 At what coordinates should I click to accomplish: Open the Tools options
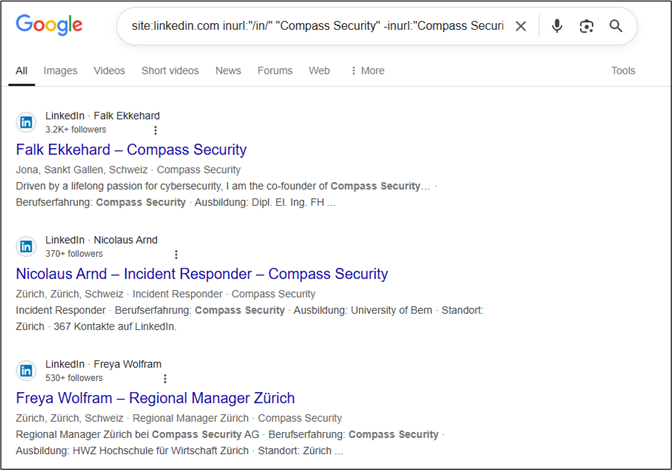623,71
